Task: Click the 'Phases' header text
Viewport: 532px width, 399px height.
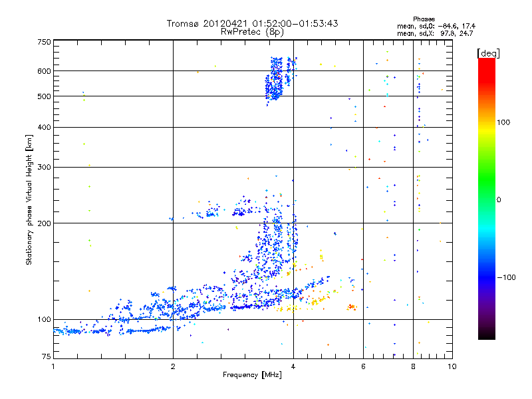Action: (x=424, y=19)
